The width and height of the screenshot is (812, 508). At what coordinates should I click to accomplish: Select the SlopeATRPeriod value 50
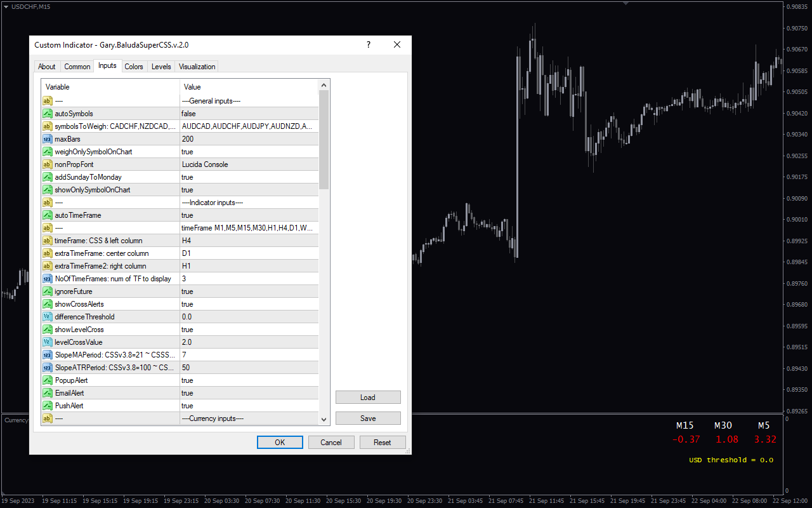pos(249,368)
